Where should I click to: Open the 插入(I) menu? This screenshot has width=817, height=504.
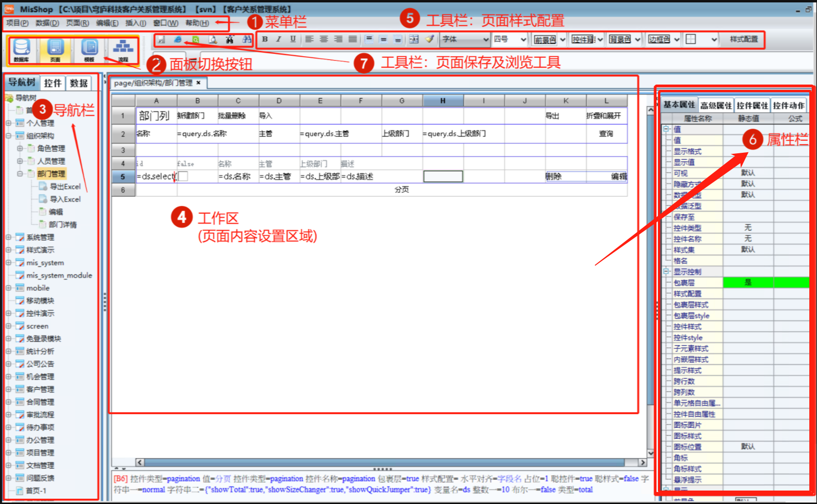(136, 23)
